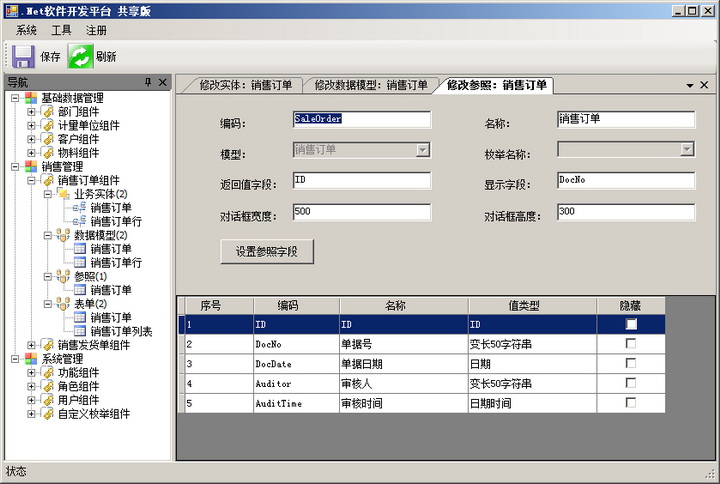Viewport: 720px width, 484px height.
Task: Toggle the 隐藏 checkbox for ID row
Action: (x=631, y=324)
